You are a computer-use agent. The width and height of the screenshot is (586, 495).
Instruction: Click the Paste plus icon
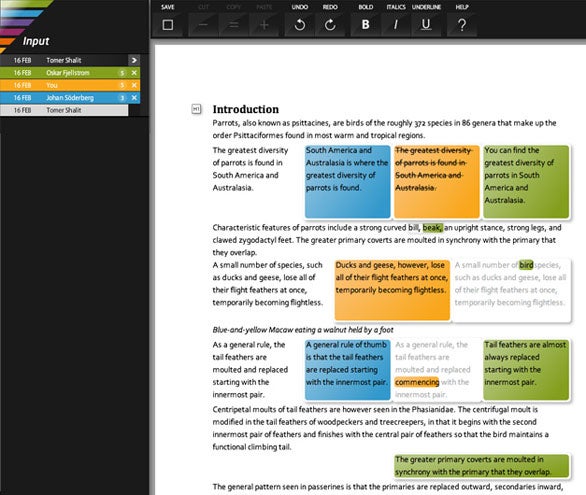click(x=264, y=25)
